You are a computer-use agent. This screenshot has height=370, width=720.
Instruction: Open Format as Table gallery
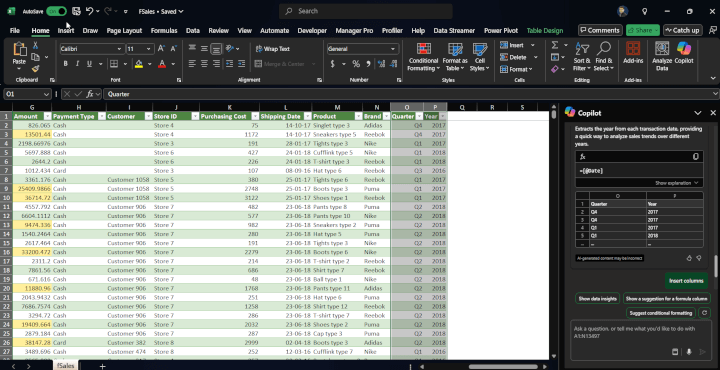(x=455, y=57)
